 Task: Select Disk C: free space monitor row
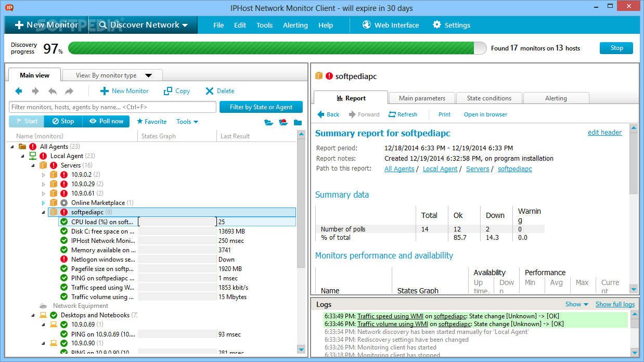coord(177,231)
